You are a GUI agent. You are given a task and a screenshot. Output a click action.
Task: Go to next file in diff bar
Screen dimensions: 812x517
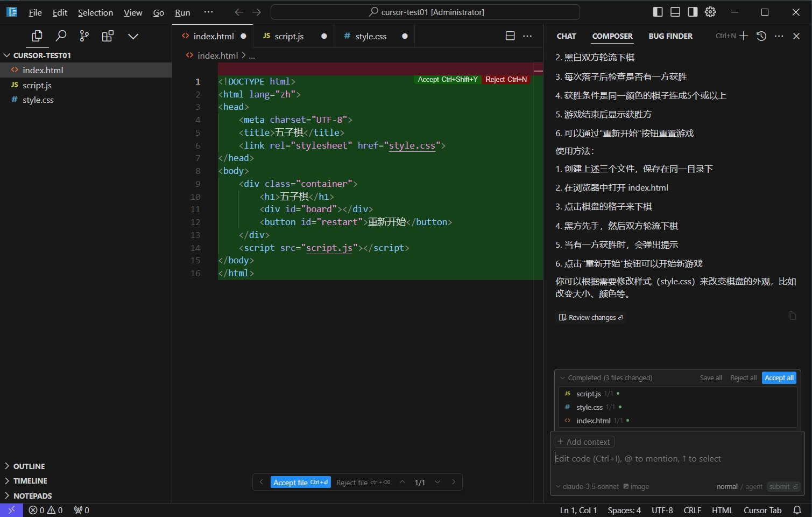[454, 482]
